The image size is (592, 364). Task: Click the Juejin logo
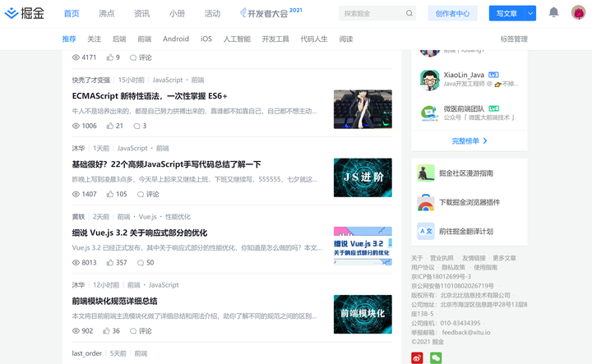tap(24, 13)
